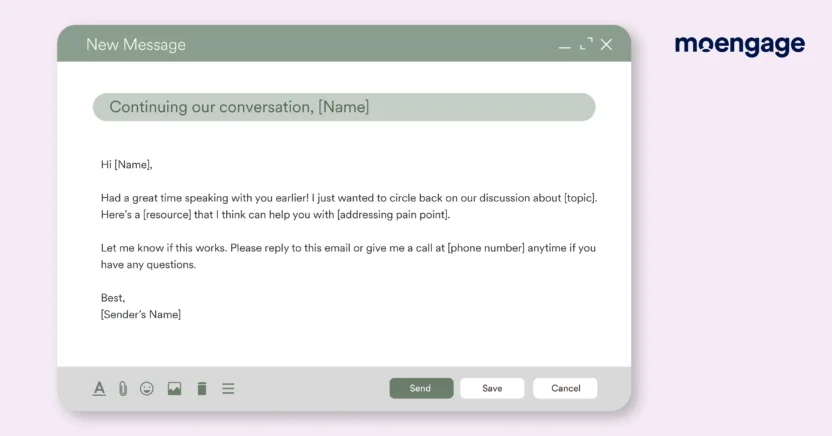Open the three-line list options icon
This screenshot has width=832, height=436.
point(228,389)
